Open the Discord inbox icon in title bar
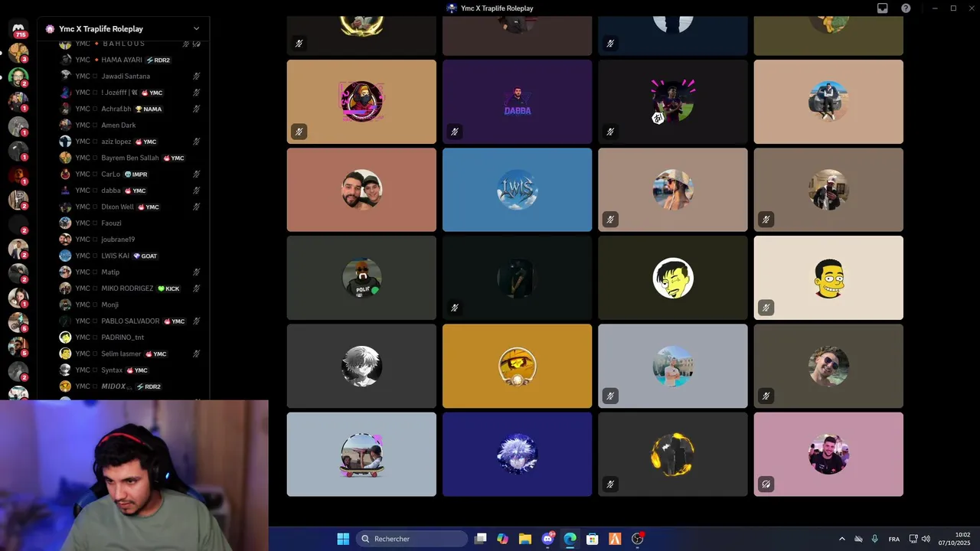The image size is (980, 551). tap(882, 8)
